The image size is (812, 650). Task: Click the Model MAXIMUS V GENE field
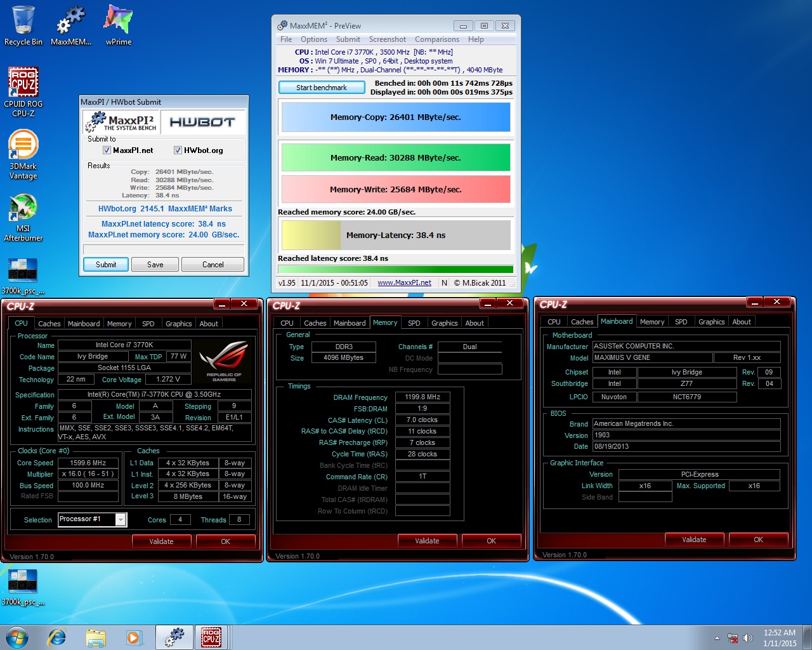[x=652, y=357]
